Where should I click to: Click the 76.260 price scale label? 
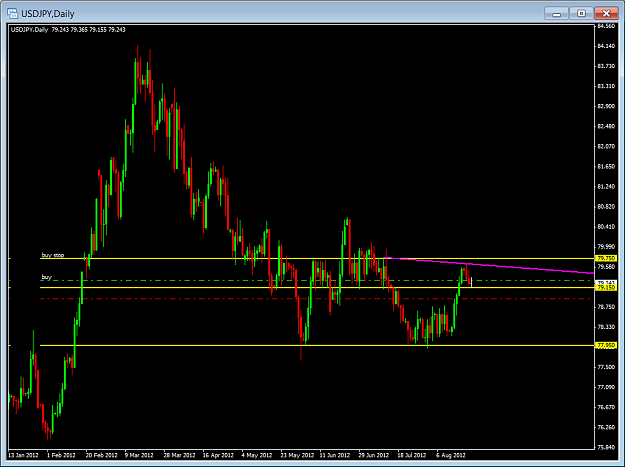pyautogui.click(x=606, y=427)
